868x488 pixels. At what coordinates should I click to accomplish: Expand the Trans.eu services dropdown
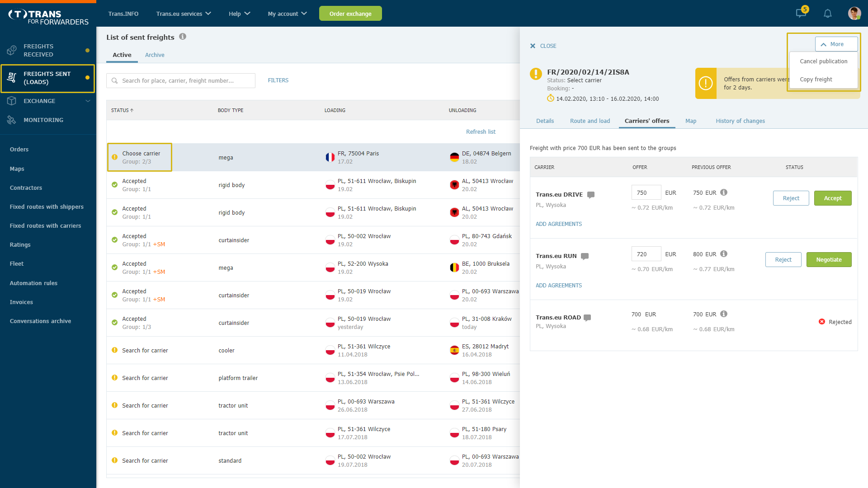click(x=184, y=14)
